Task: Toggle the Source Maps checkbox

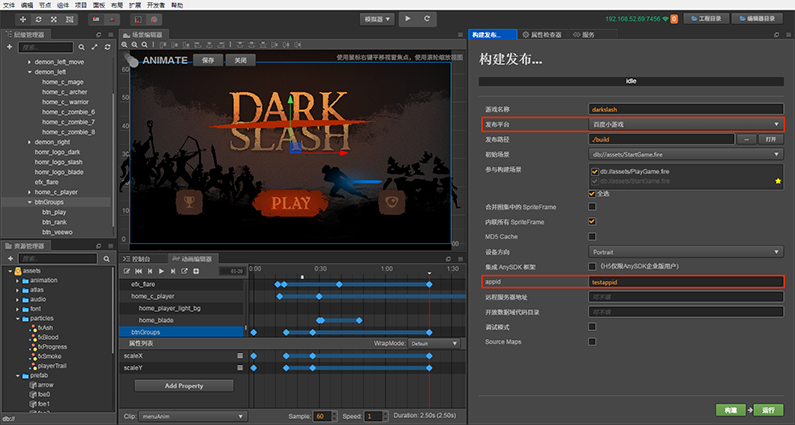Action: point(592,341)
